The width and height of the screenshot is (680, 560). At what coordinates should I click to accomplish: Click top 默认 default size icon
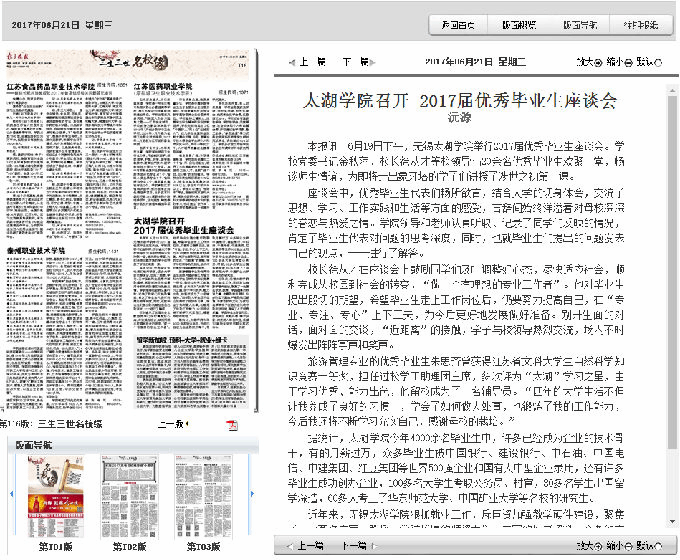click(657, 61)
